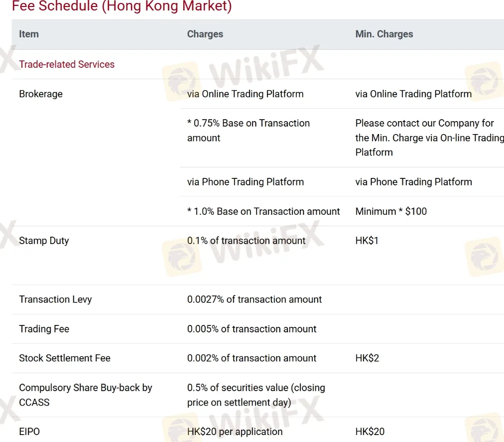
Task: Click the Minimum * $100 cell
Action: [391, 211]
